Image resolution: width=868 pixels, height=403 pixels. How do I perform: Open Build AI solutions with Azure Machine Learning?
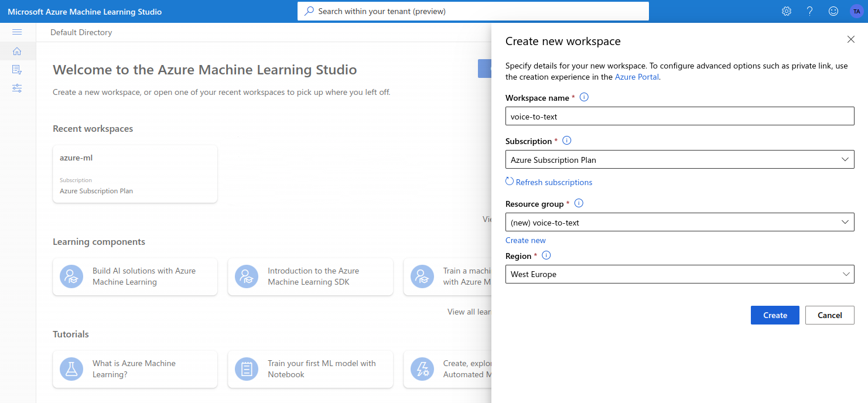[135, 276]
